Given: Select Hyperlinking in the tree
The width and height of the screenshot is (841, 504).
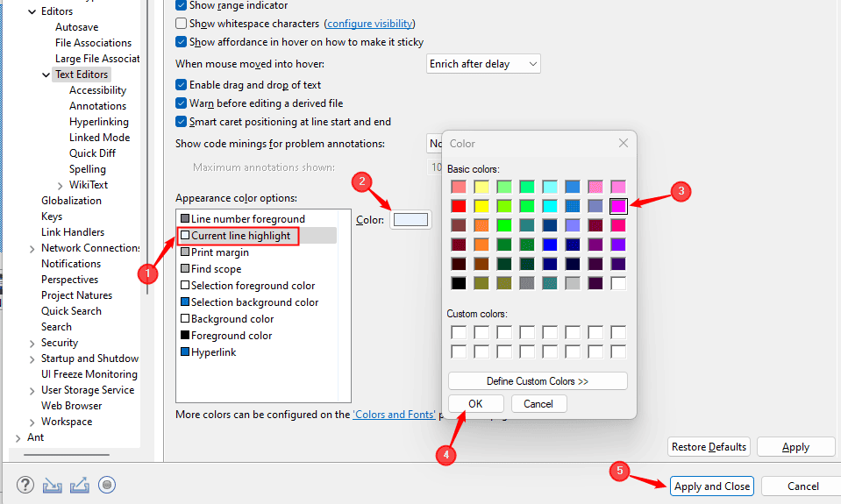Looking at the screenshot, I should pyautogui.click(x=99, y=122).
